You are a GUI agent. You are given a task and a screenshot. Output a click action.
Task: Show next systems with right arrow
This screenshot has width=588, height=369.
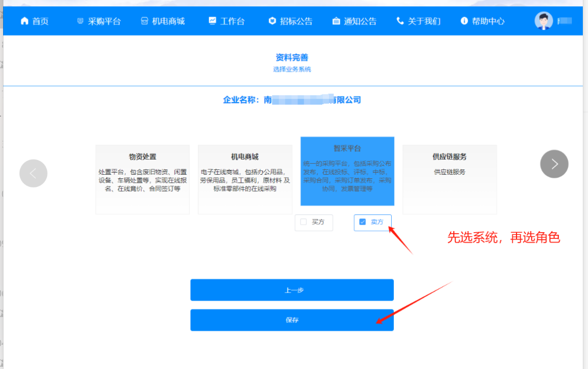[x=554, y=164]
